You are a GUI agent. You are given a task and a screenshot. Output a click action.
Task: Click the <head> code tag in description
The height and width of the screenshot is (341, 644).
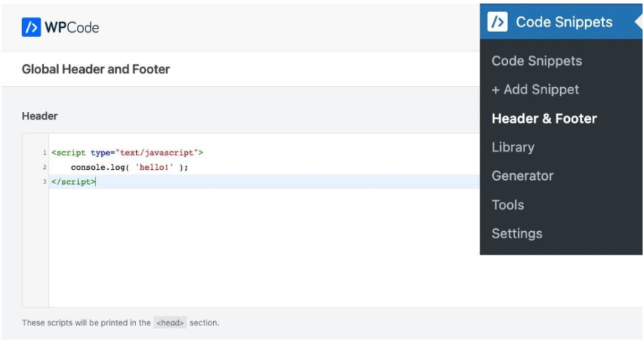170,323
